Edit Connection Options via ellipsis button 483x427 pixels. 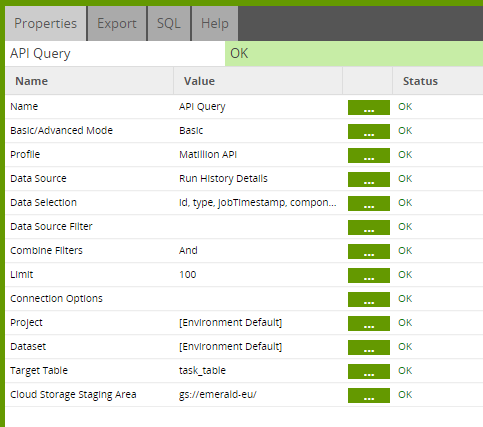click(x=369, y=299)
